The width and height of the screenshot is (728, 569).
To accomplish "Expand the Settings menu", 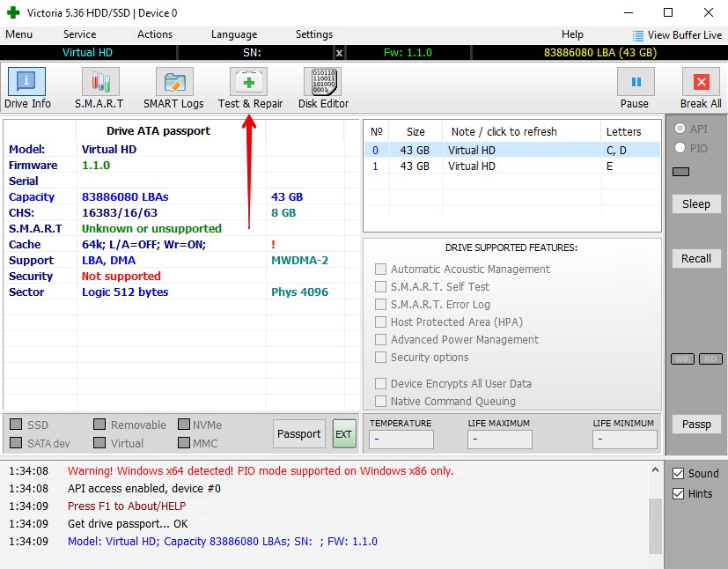I will tap(314, 34).
